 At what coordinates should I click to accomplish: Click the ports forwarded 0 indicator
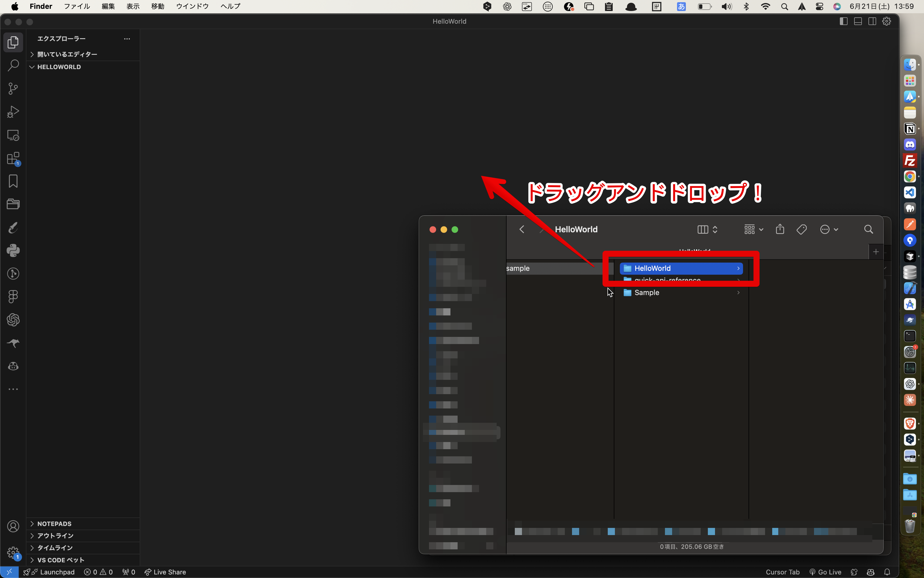129,572
